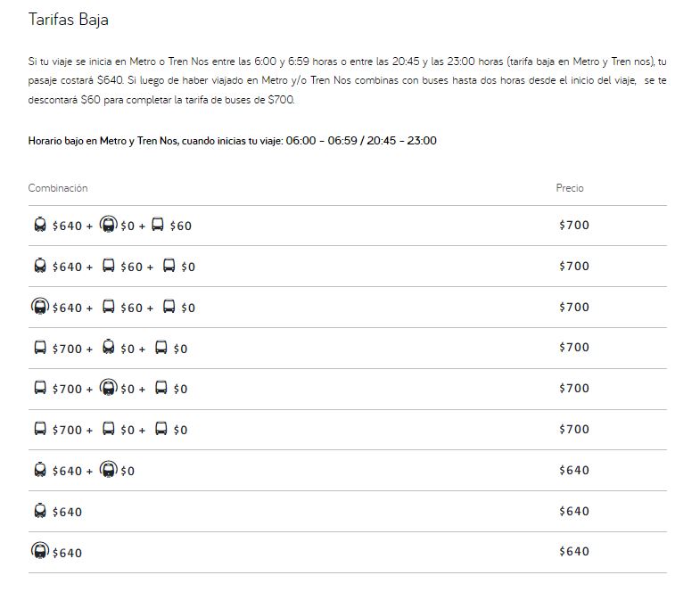Click the $700 price in the three-bus row
This screenshot has height=600, width=700.
[x=574, y=430]
